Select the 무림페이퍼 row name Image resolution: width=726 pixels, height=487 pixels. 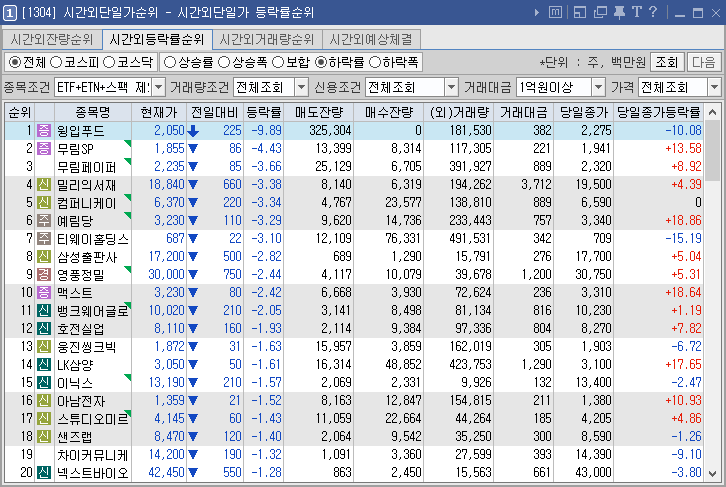[86, 167]
